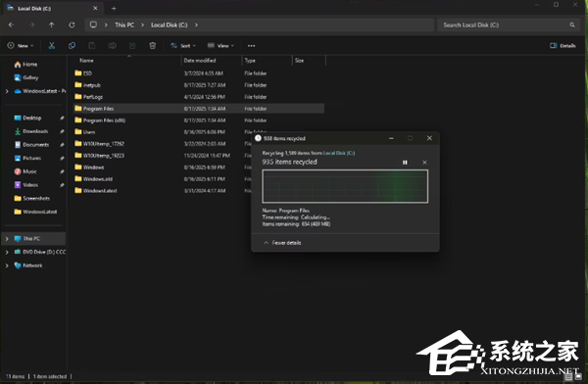Select the Local Disk (C:) tab
This screenshot has height=384, width=588.
coord(53,8)
